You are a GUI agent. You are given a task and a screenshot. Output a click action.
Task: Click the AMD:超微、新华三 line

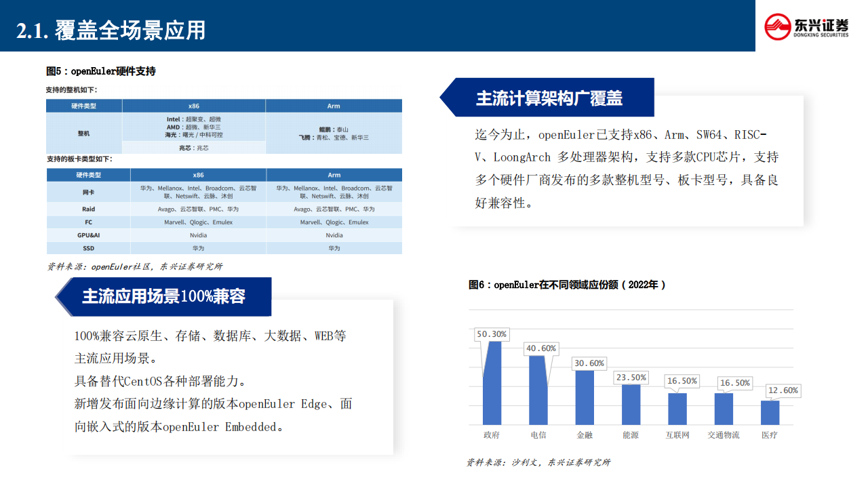tap(194, 127)
